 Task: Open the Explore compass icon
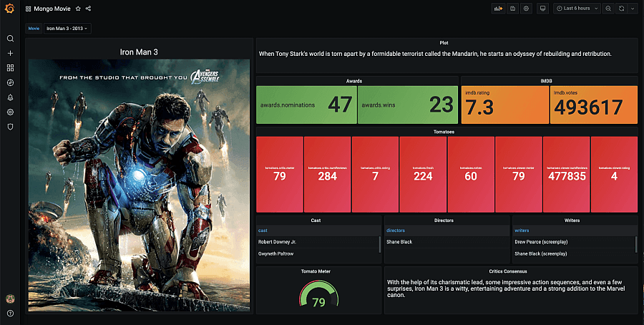pyautogui.click(x=10, y=82)
